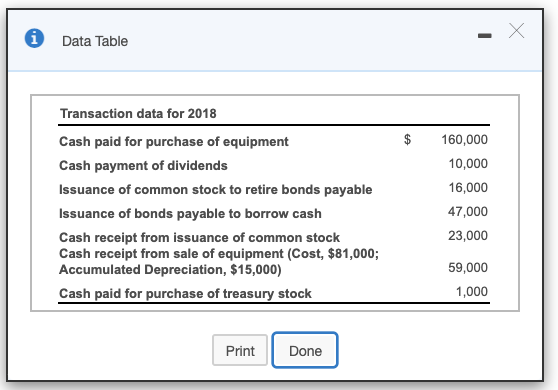Click 'Issuance of common stock to retire bonds payable'
The image size is (558, 390).
[x=216, y=190]
